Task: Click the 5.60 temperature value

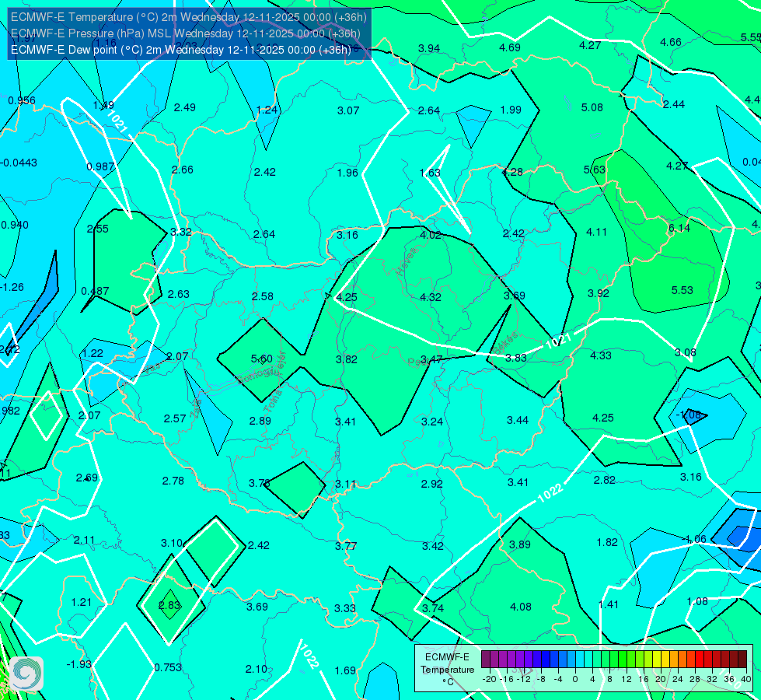Action: pyautogui.click(x=262, y=359)
